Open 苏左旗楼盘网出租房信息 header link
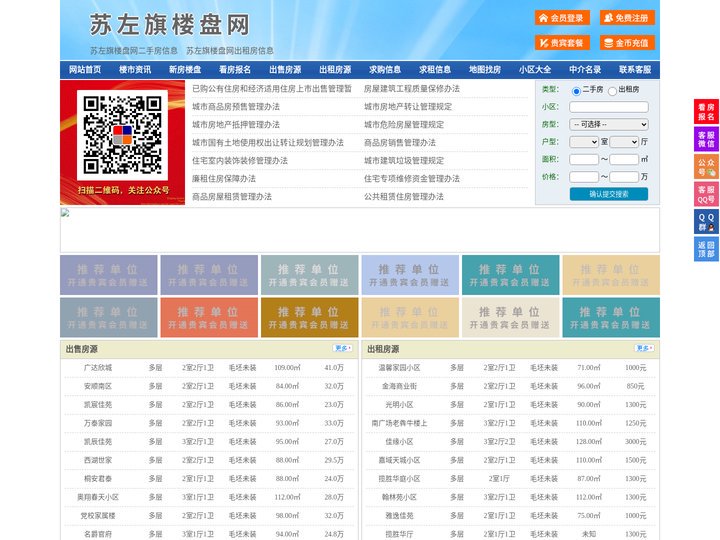 pyautogui.click(x=230, y=51)
